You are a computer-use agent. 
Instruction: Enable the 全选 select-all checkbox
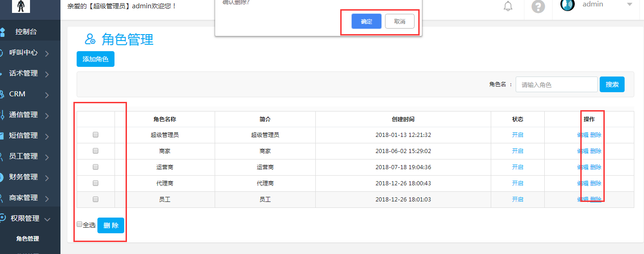tap(79, 224)
